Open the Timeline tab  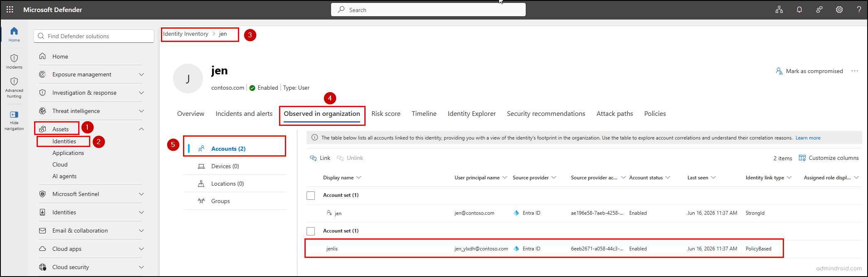click(x=424, y=114)
